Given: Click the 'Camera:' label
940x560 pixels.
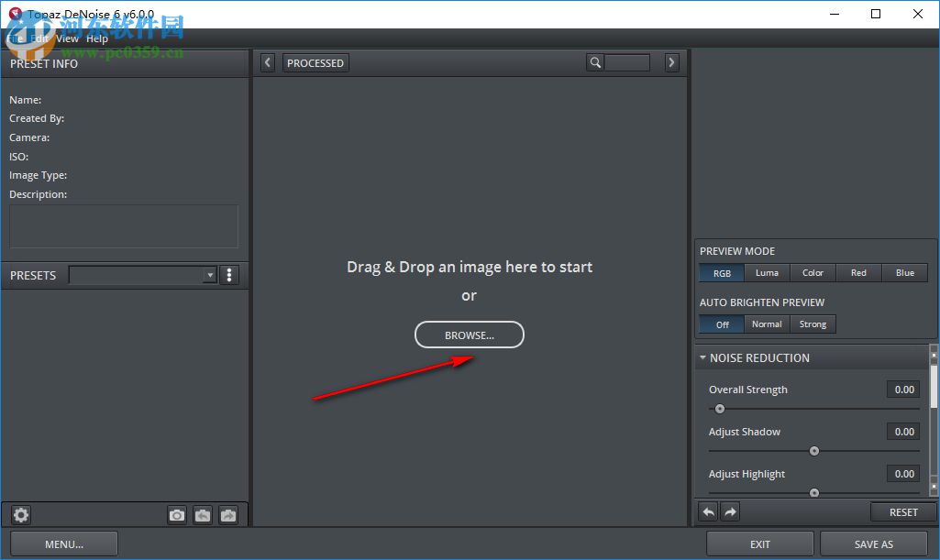Looking at the screenshot, I should [x=29, y=137].
